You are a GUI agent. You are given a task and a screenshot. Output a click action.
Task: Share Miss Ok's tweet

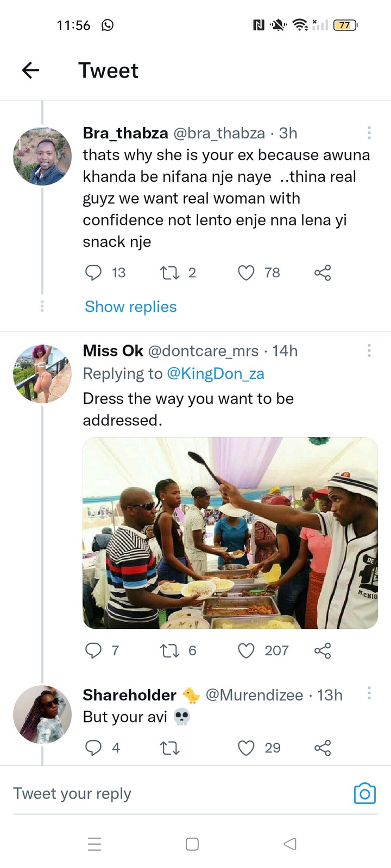(323, 650)
